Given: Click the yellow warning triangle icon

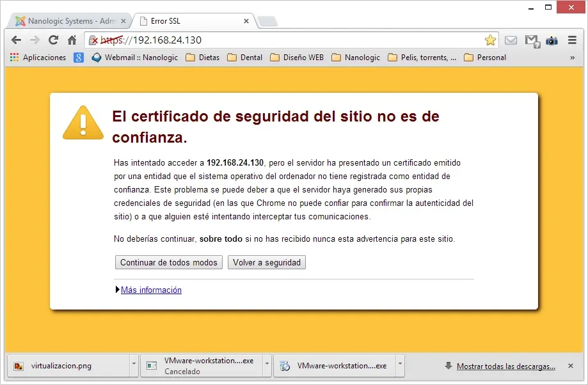Looking at the screenshot, I should pyautogui.click(x=83, y=123).
